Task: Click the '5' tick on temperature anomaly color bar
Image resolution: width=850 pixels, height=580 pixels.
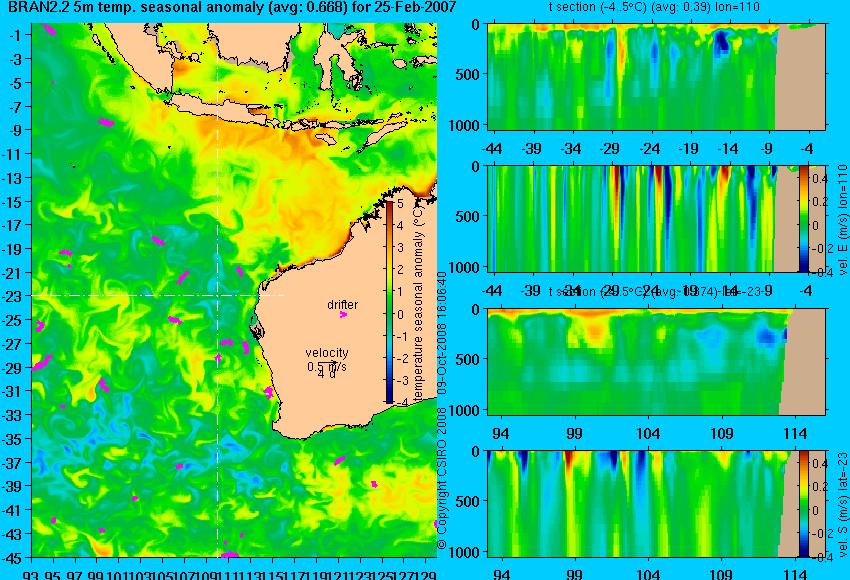Action: (400, 204)
